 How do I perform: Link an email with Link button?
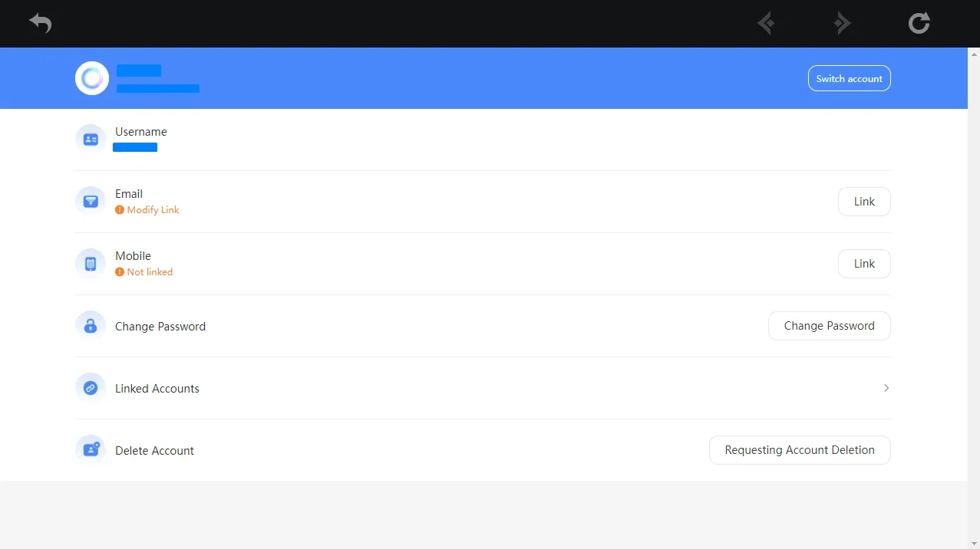tap(864, 202)
